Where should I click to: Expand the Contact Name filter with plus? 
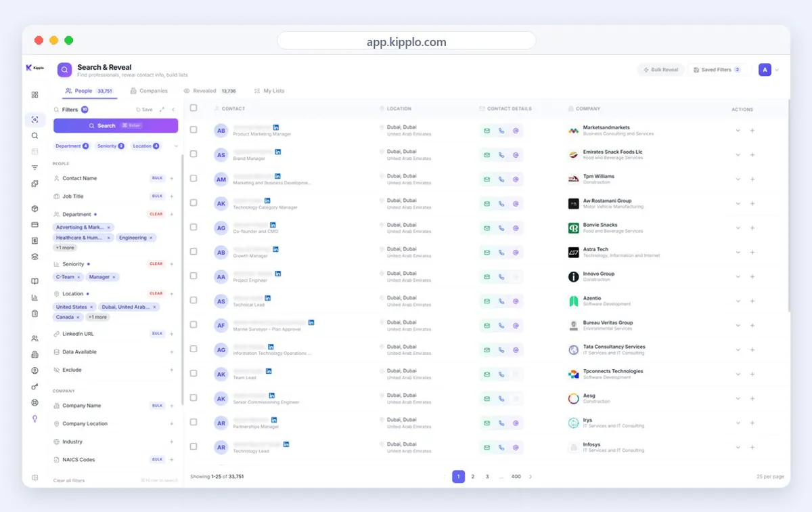click(x=172, y=178)
